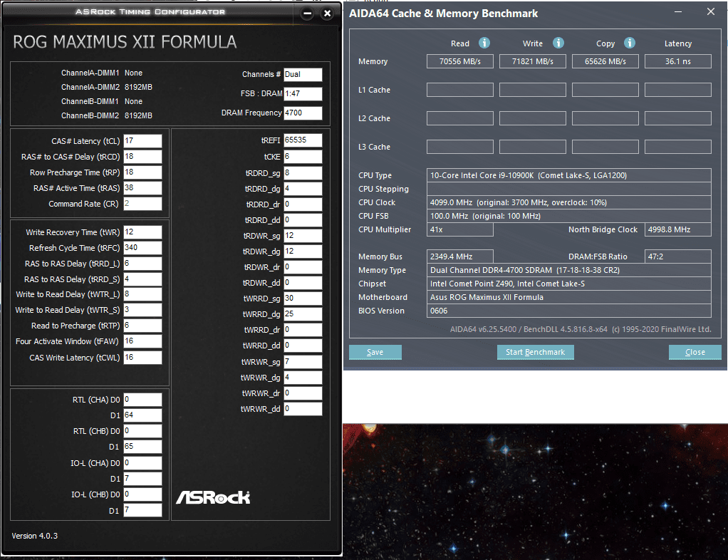This screenshot has width=728, height=560.
Task: Click the tCKE value field
Action: [x=303, y=157]
